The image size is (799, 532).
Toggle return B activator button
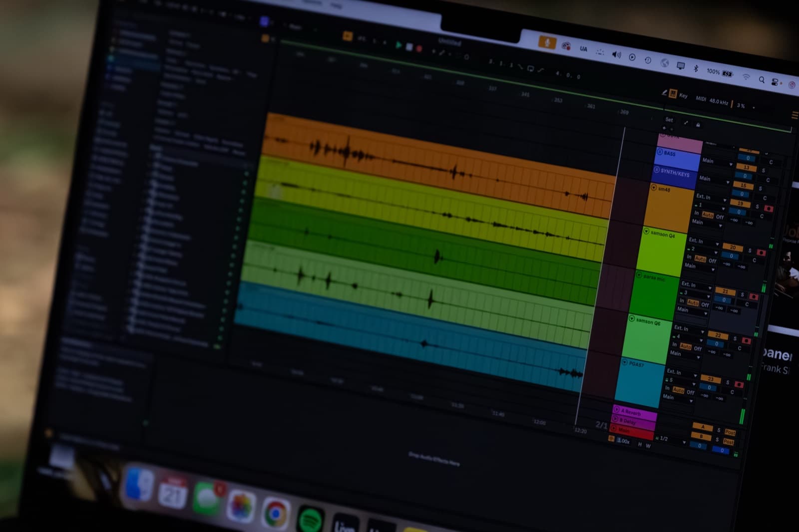[x=701, y=436]
